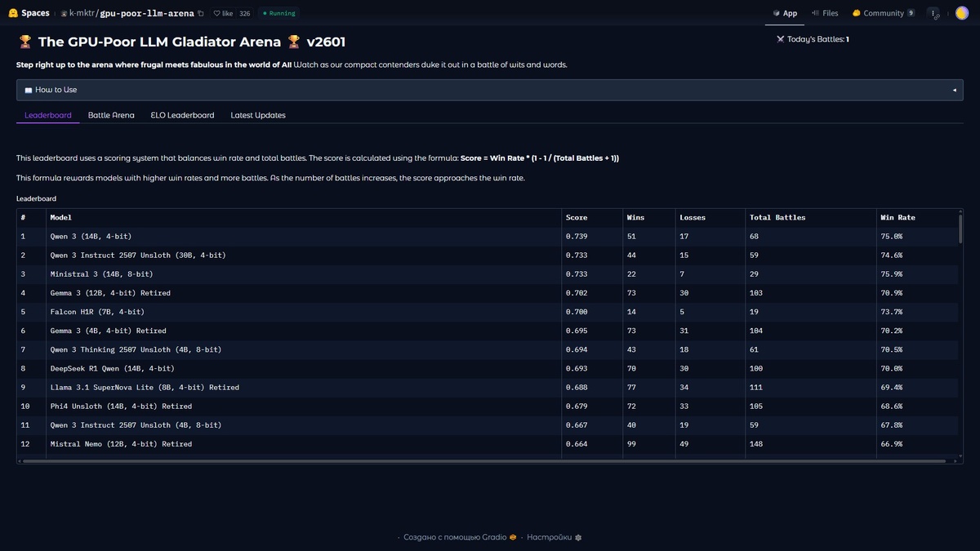Open the Hugging Face Spaces logo link
Screen dimensions: 980x551
29,13
